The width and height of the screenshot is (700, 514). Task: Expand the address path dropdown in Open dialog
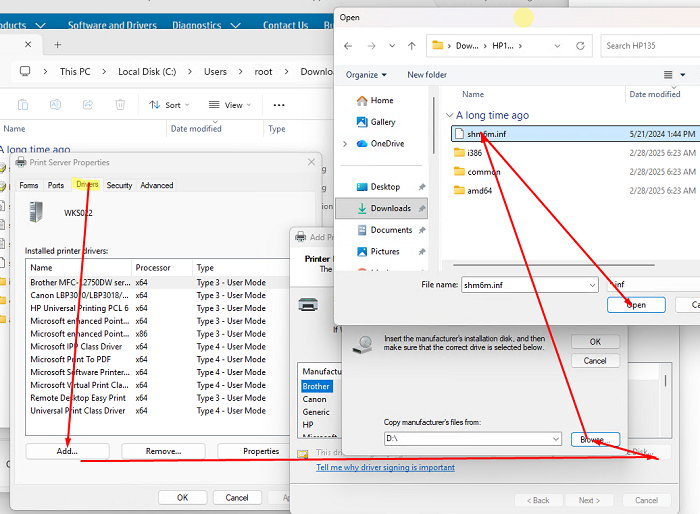[557, 46]
